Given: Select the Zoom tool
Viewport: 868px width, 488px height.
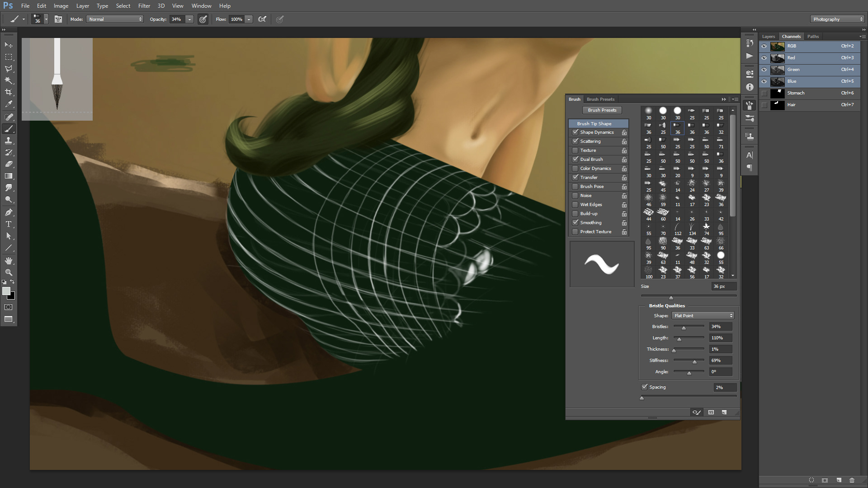Looking at the screenshot, I should pyautogui.click(x=9, y=272).
